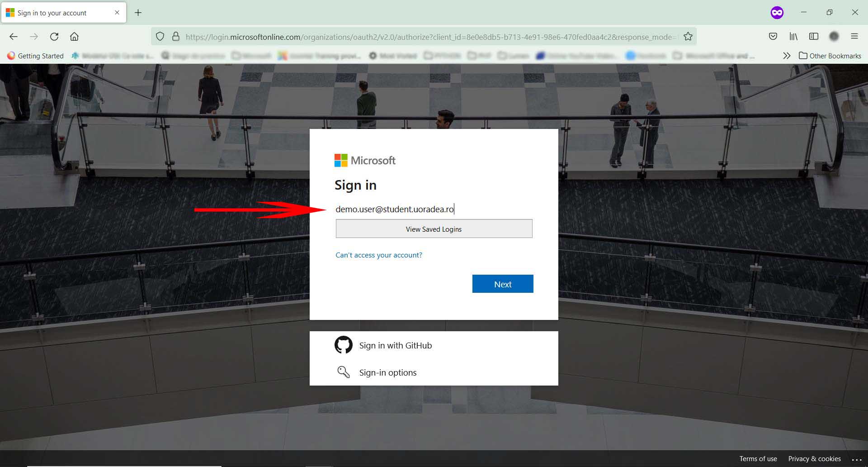Restore down the browser window
Viewport: 868px width, 467px height.
(x=829, y=12)
